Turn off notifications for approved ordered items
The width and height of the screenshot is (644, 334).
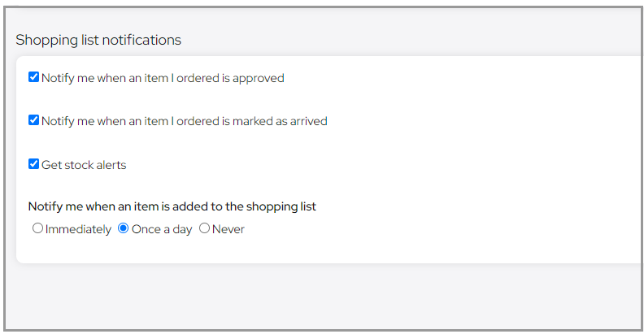[33, 77]
